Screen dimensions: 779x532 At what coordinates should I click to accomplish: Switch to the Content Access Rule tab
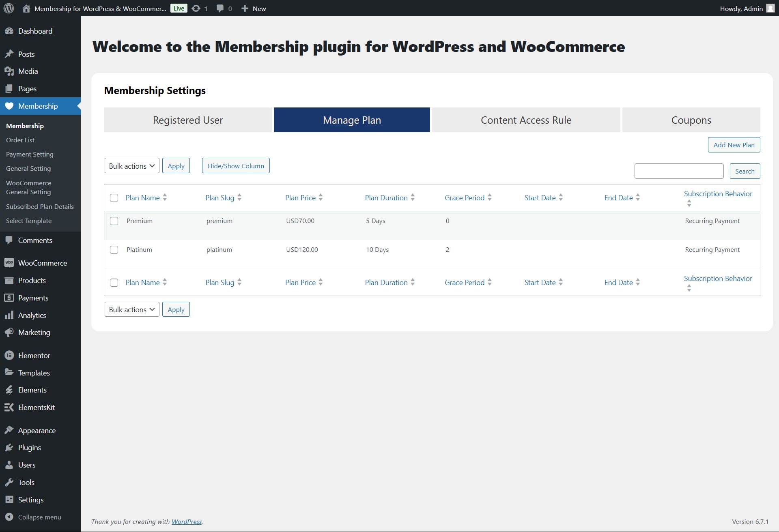[x=526, y=120]
